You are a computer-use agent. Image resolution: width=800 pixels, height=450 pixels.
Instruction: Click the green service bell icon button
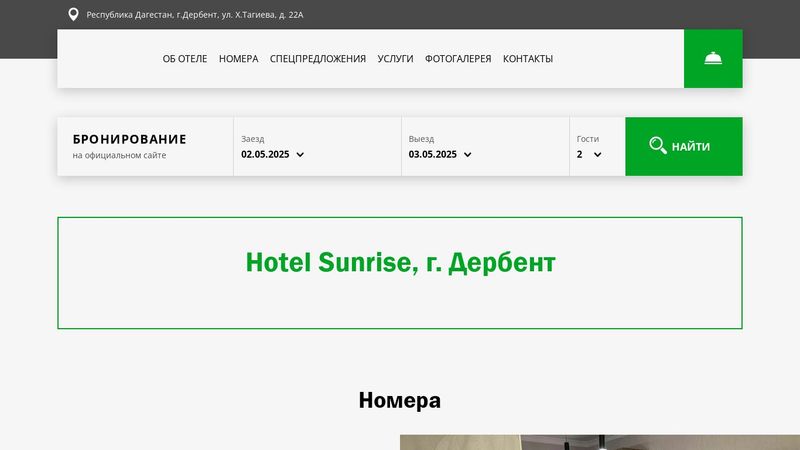(713, 59)
